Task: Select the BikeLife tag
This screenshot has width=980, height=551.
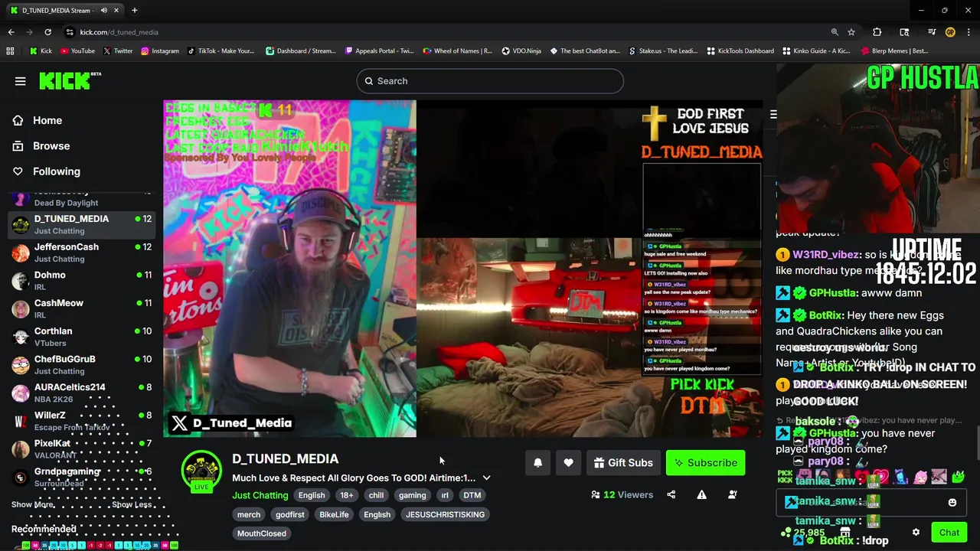Action: pos(334,514)
